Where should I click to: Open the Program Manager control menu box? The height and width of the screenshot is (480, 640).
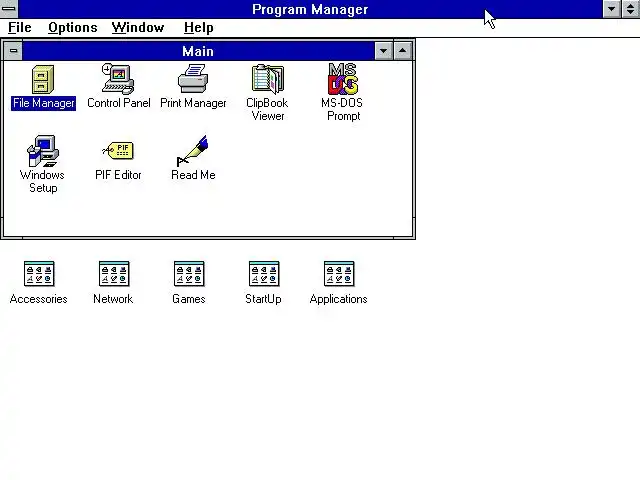pos(9,9)
